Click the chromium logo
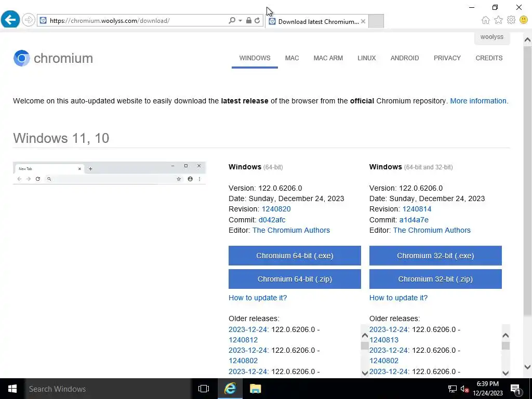Viewport: 532px width, 399px height. click(54, 58)
